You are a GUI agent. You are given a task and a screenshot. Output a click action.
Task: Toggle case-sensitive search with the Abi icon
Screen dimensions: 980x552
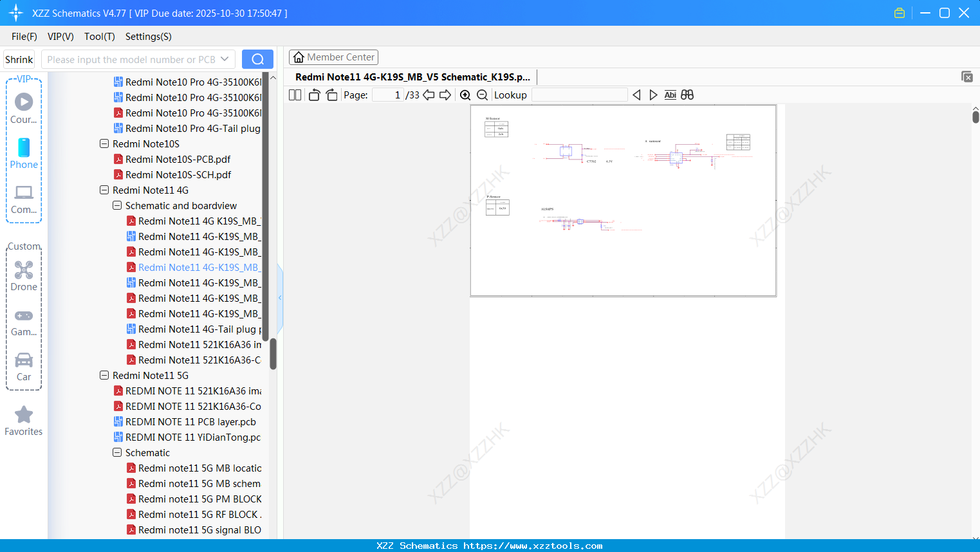click(670, 95)
